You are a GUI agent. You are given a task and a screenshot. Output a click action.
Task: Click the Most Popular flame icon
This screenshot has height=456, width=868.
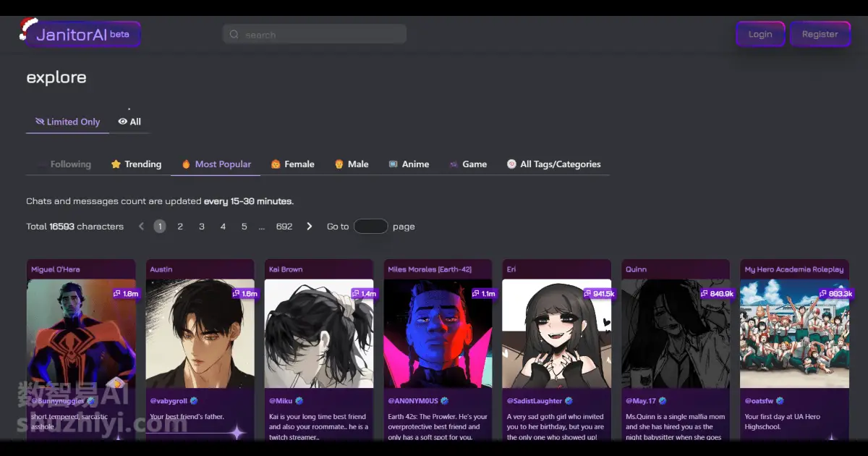[186, 164]
